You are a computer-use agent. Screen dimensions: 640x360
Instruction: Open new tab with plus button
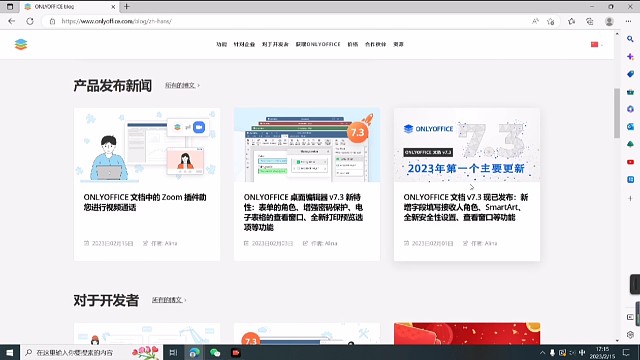[127, 7]
